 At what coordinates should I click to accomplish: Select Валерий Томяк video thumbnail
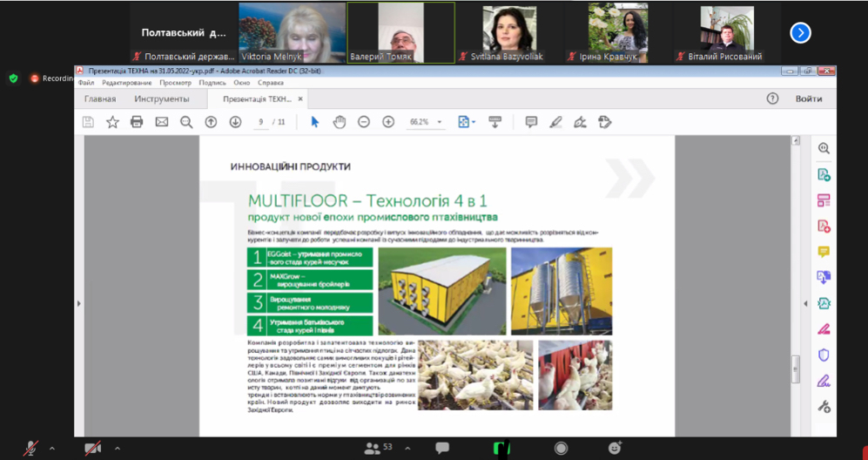[x=400, y=33]
